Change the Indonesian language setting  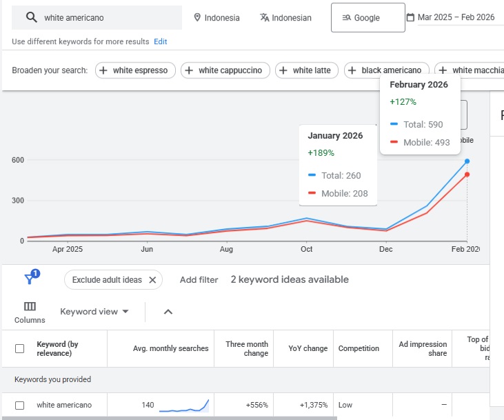(x=285, y=17)
